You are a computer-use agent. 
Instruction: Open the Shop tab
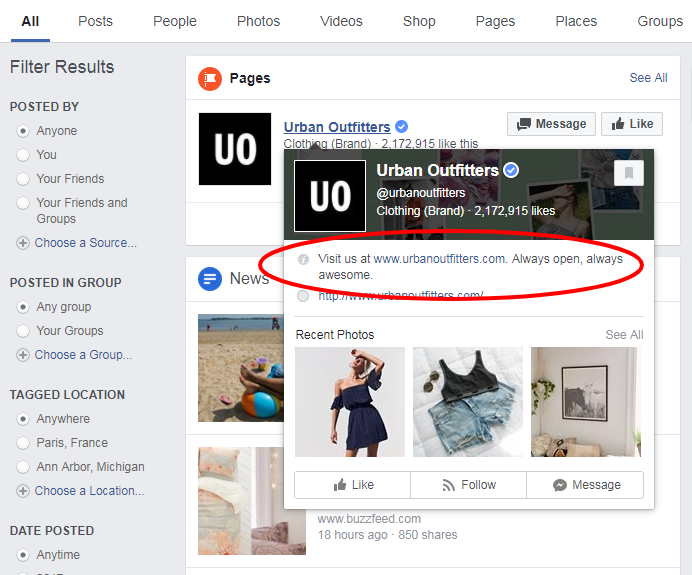(419, 21)
